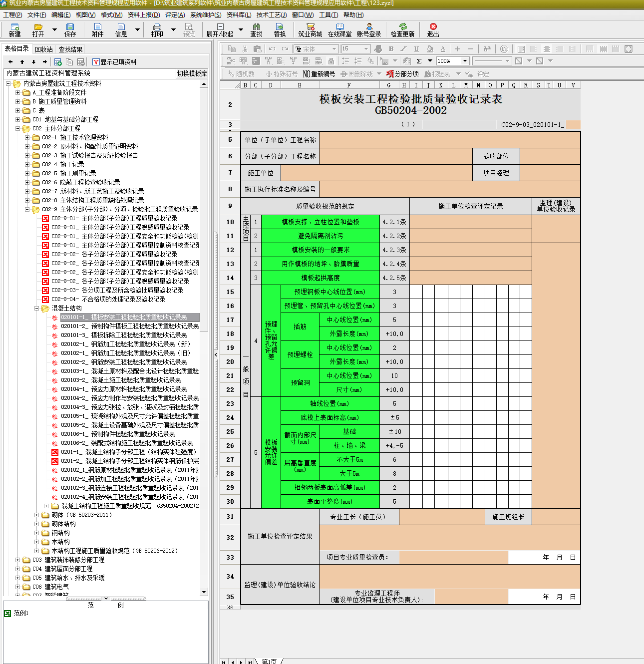Open the 100% zoom dropdown
644x664 pixels.
[465, 61]
